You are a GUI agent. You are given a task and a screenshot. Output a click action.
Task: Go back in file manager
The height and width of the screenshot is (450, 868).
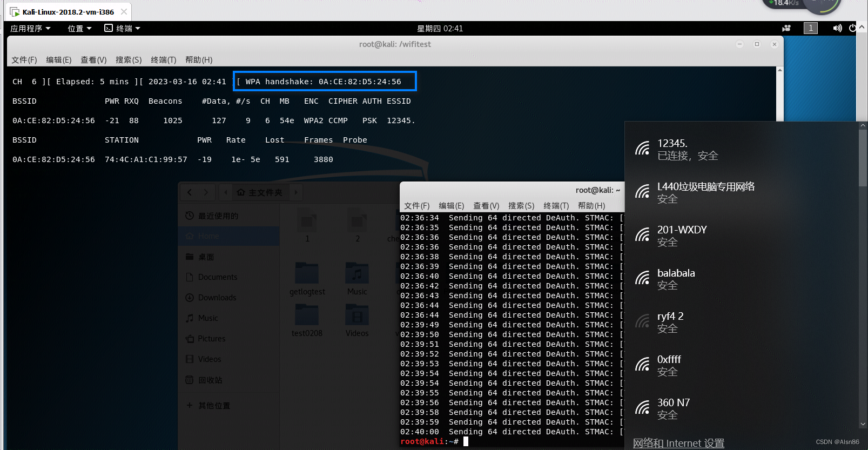coord(190,192)
